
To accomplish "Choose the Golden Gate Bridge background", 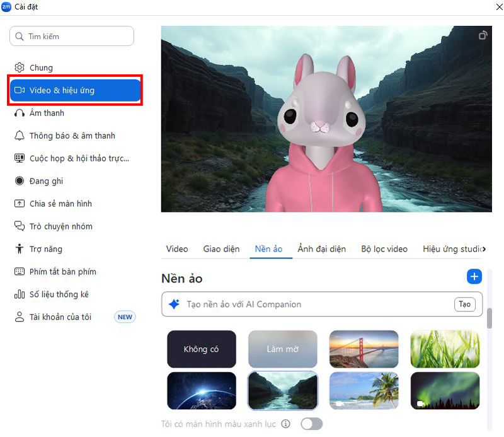I will [364, 349].
